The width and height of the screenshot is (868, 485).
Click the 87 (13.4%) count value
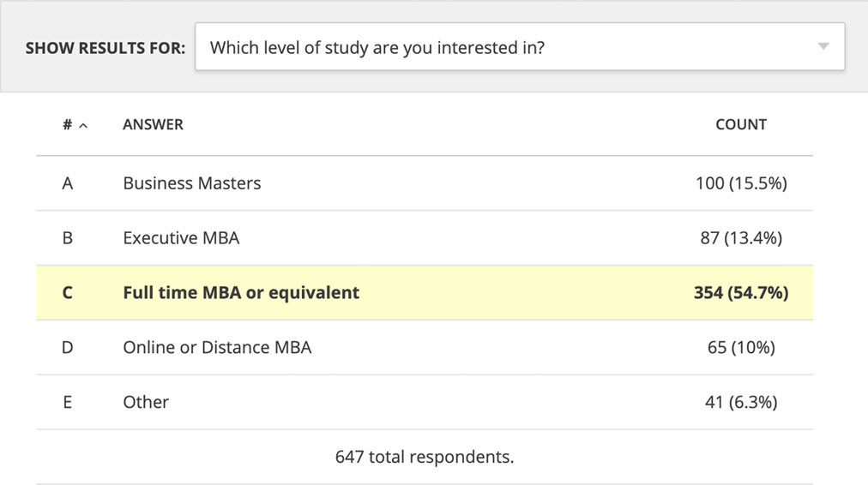click(741, 238)
